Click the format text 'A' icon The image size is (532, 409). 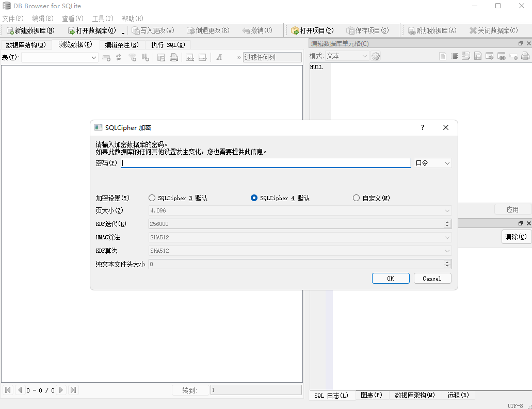(x=219, y=57)
